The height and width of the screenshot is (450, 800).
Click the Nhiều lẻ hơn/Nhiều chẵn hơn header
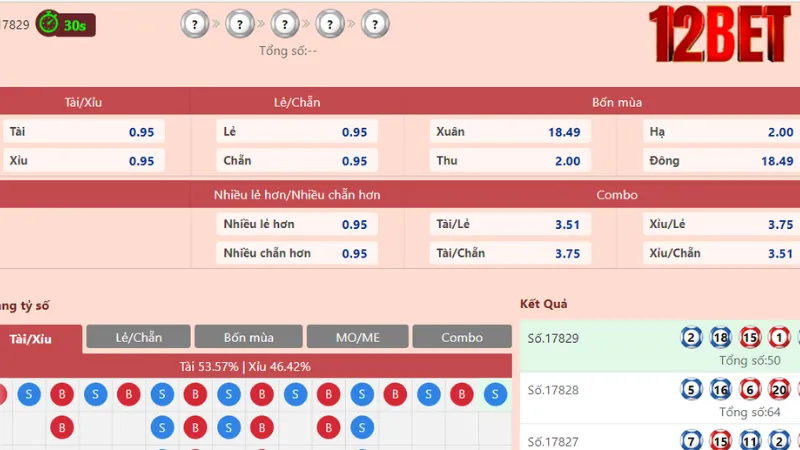pyautogui.click(x=297, y=195)
